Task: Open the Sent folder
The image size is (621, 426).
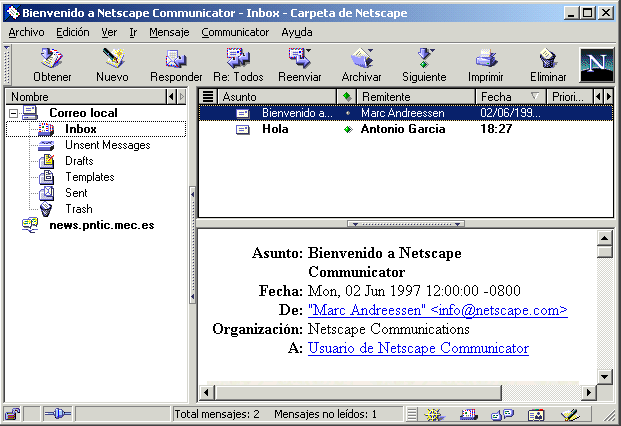Action: (76, 193)
